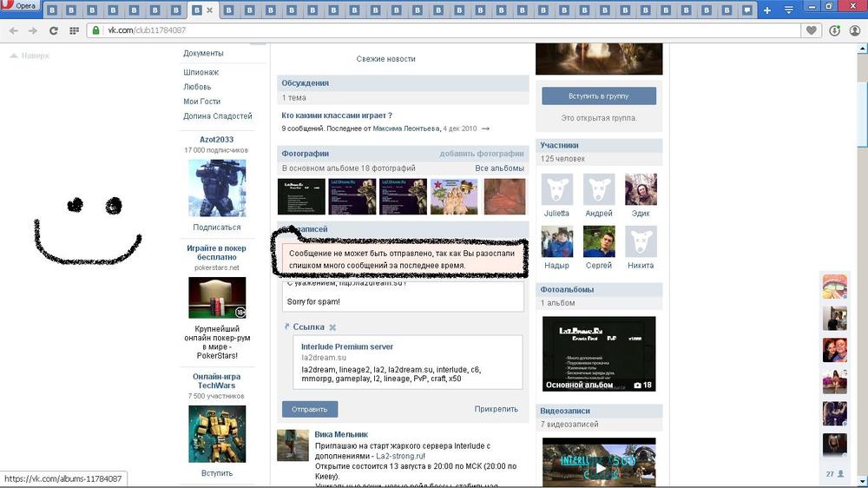Screen dimensions: 868x488
Task: Click the address bar URL field
Action: point(434,30)
